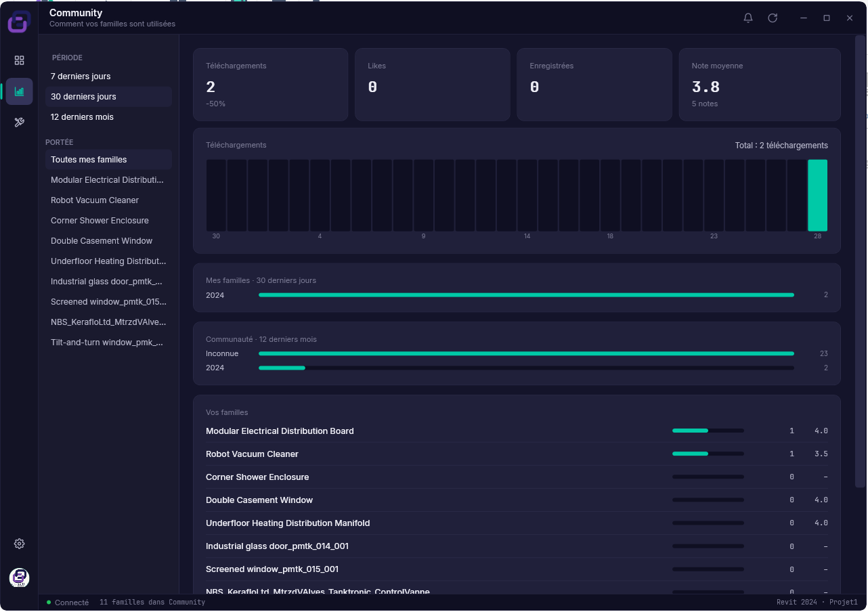
Task: Refresh the Community data
Action: (x=773, y=18)
